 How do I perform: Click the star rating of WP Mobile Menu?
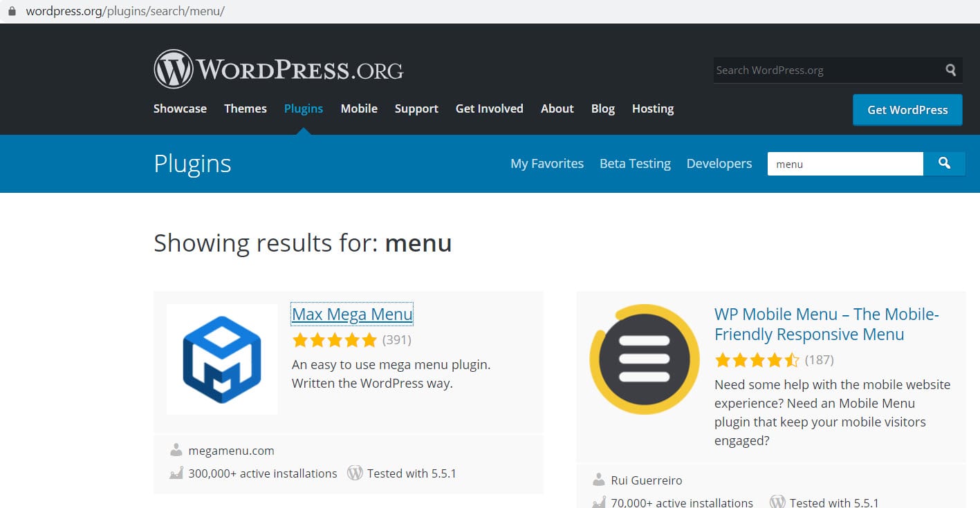(757, 360)
